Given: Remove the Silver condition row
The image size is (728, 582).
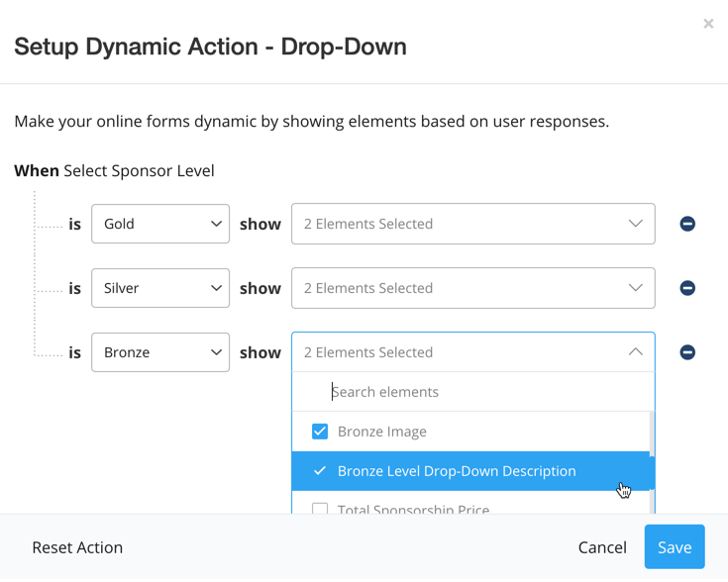Looking at the screenshot, I should 687,288.
